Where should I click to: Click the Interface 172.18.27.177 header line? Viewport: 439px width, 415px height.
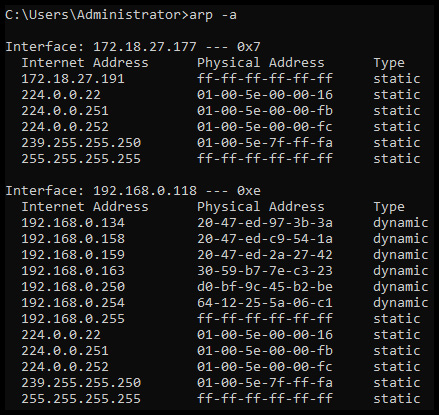133,46
